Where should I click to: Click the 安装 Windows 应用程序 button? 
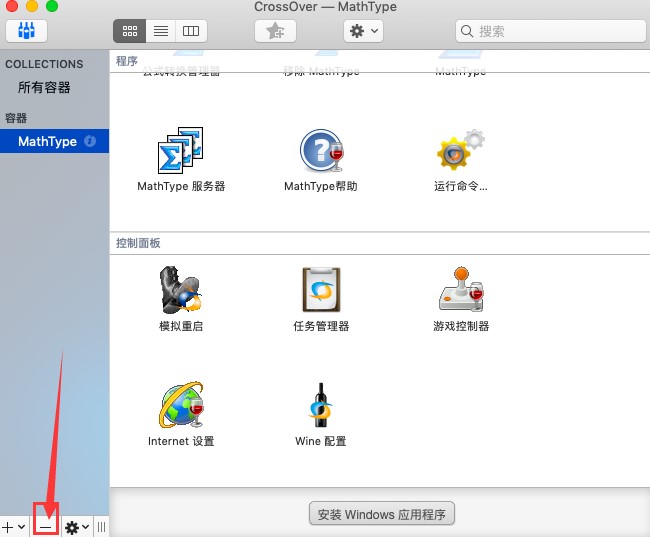[x=382, y=514]
